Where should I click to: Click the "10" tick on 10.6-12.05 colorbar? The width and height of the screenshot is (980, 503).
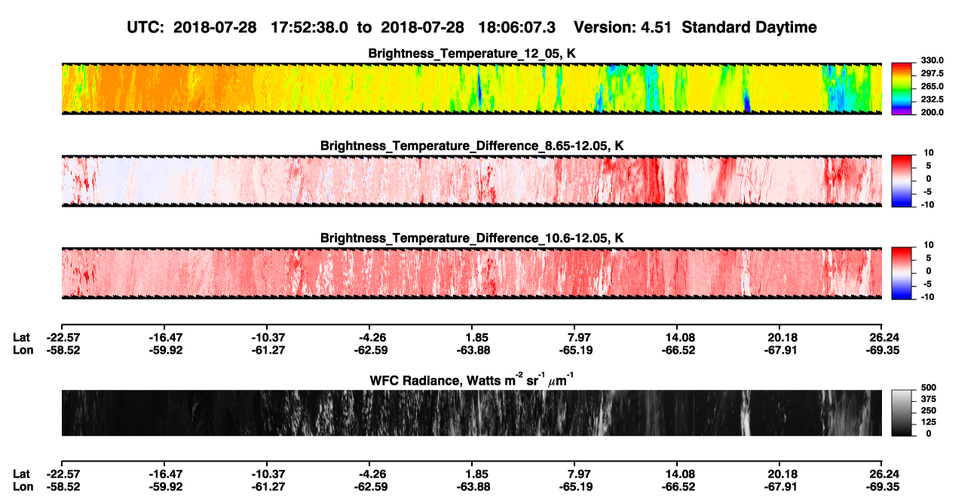pos(929,244)
